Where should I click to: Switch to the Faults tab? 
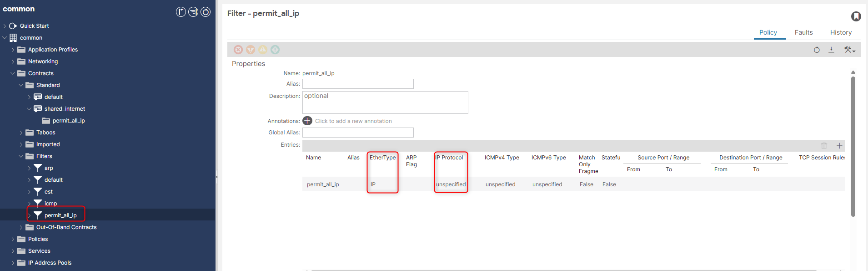tap(803, 32)
